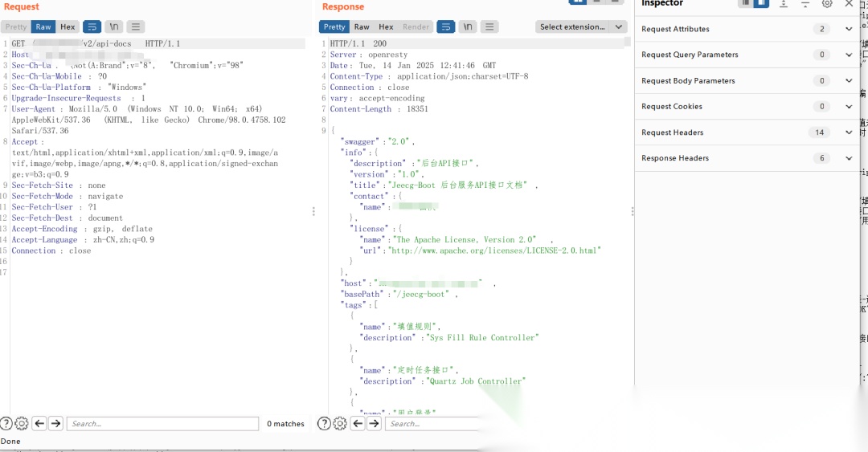The width and height of the screenshot is (868, 452).
Task: Go to previous match in request search
Action: pyautogui.click(x=39, y=424)
